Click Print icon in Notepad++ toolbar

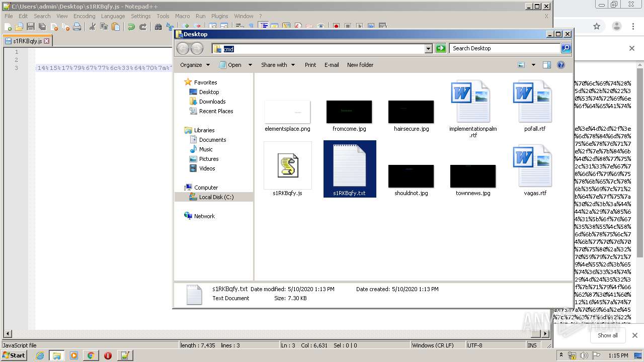click(x=77, y=27)
